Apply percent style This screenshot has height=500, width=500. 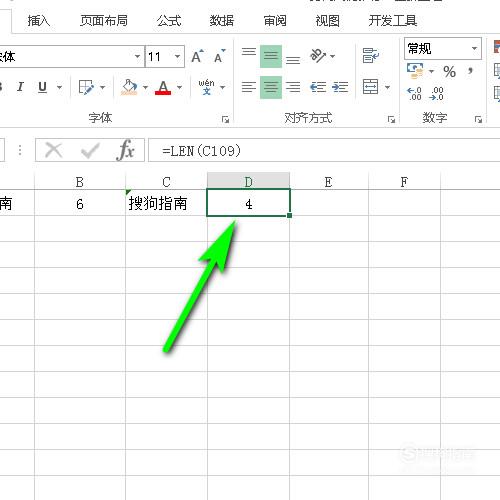pos(449,72)
